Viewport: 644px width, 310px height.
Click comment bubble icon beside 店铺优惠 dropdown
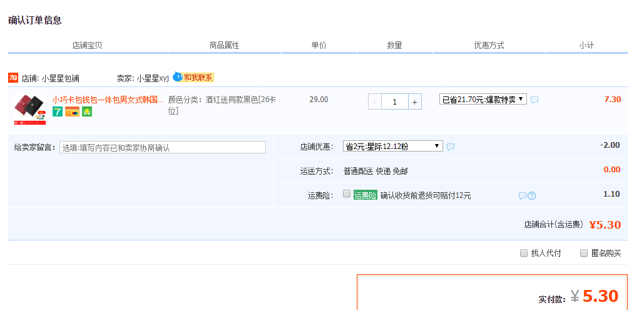[451, 147]
